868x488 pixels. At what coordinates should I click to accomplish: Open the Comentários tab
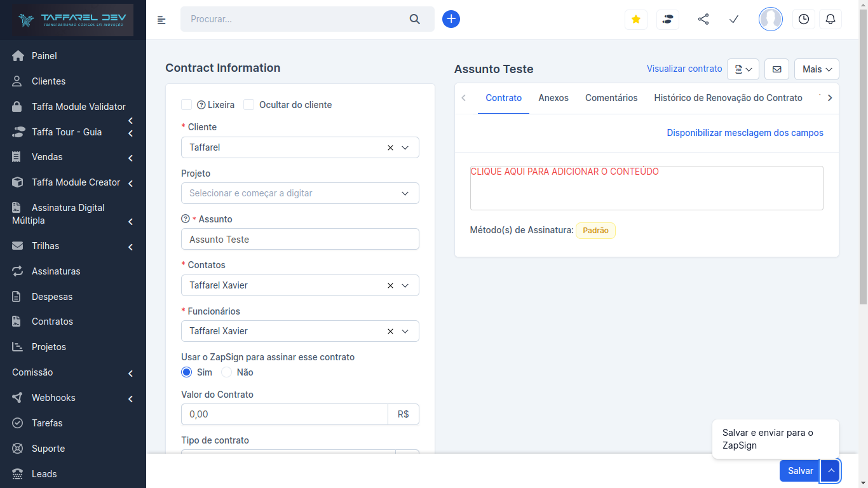point(611,98)
